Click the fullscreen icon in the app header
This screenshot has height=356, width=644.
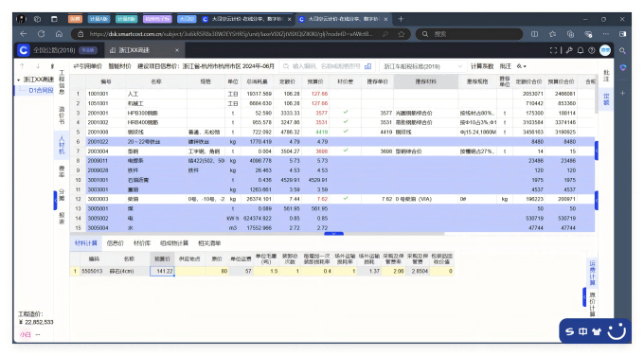(x=553, y=50)
